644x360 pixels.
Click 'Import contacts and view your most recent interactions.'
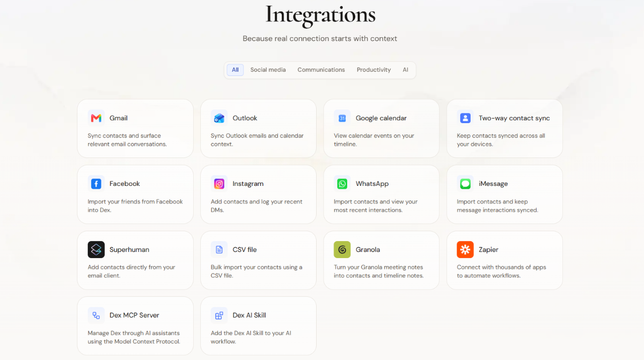point(376,206)
